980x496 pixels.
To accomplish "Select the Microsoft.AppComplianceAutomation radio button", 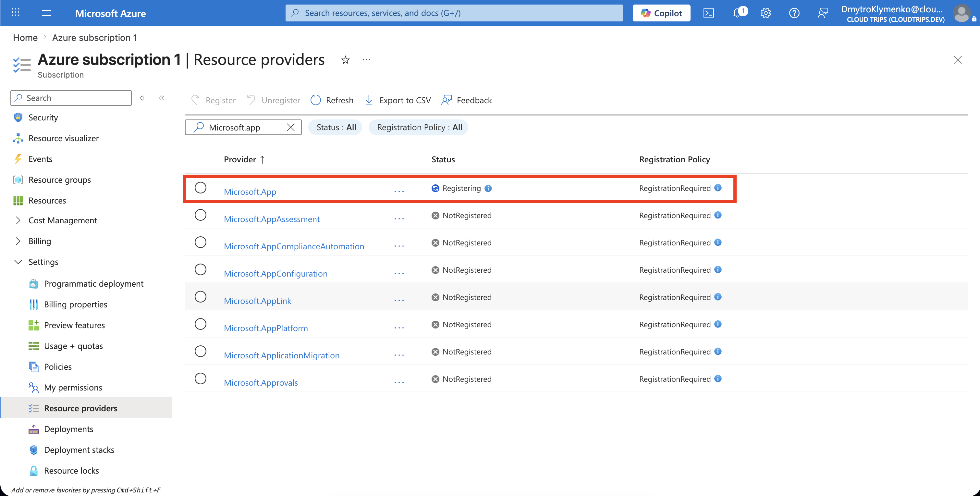I will pos(201,242).
